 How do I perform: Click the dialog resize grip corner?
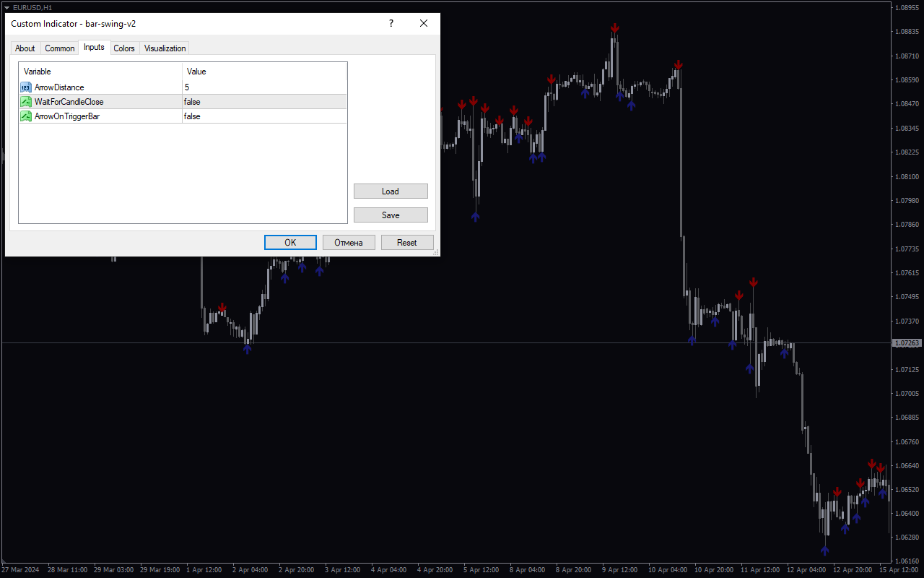click(x=435, y=252)
